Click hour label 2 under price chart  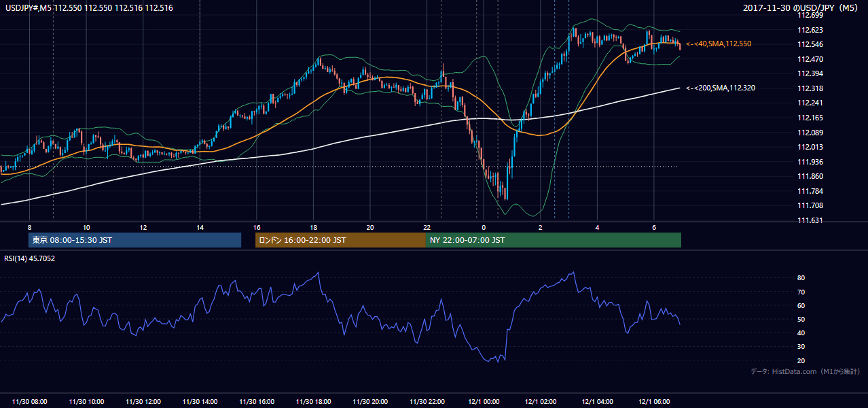(541, 227)
